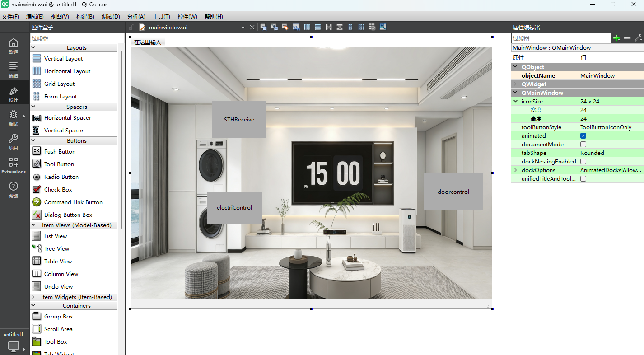Select the Command Link Button widget

click(74, 202)
